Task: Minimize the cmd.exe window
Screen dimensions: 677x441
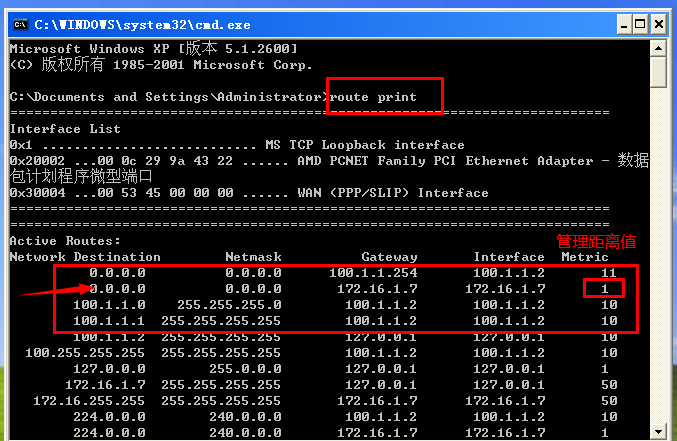Action: (623, 24)
